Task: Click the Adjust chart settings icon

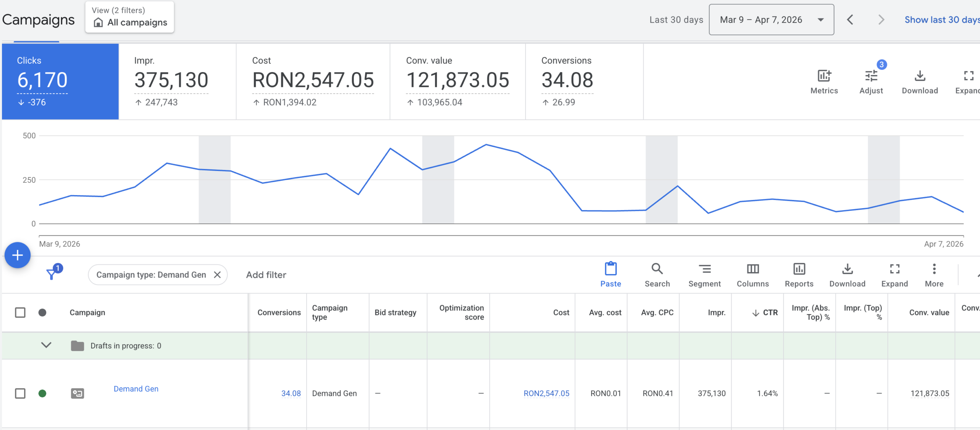Action: coord(871,76)
